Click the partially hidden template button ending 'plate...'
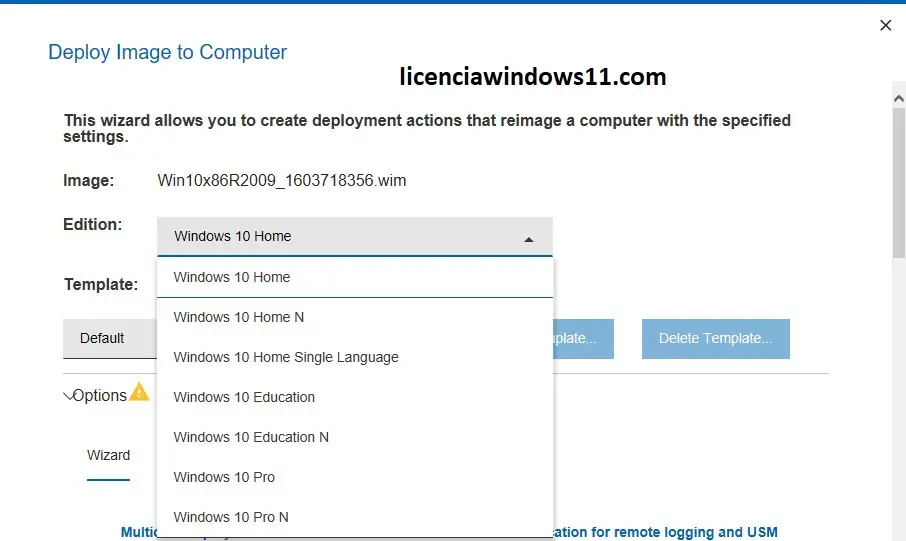The width and height of the screenshot is (906, 541). point(583,339)
